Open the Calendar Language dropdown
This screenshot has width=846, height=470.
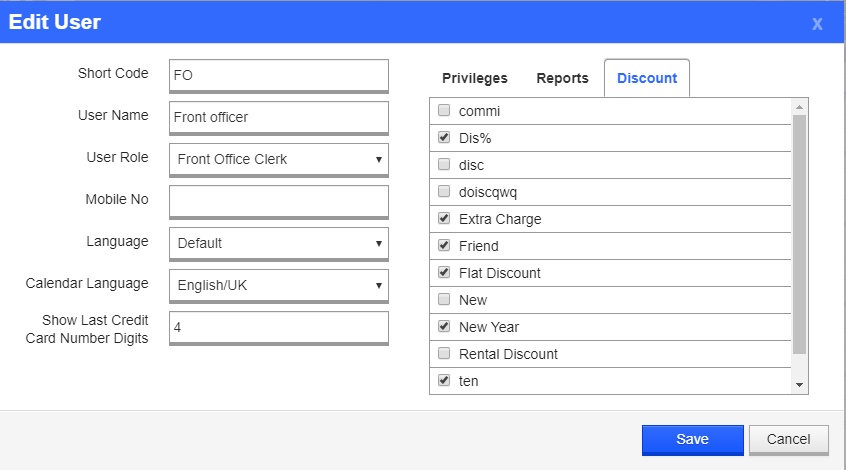pyautogui.click(x=279, y=285)
